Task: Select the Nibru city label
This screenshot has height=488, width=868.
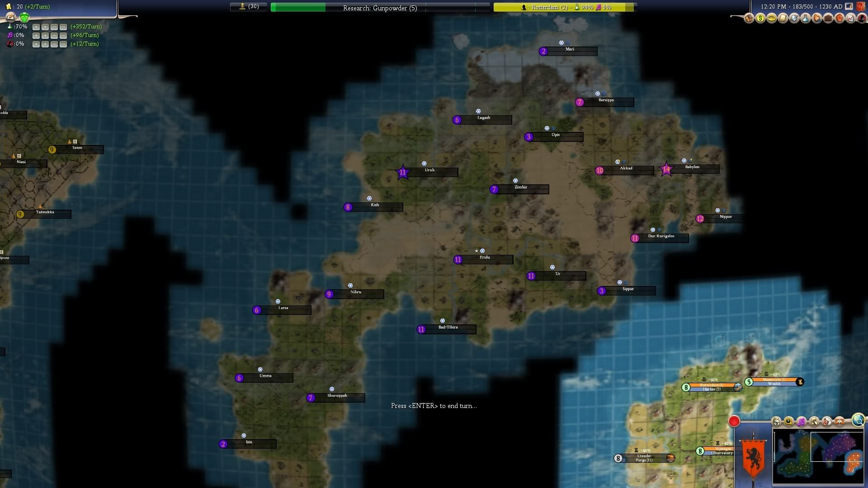Action: tap(354, 294)
